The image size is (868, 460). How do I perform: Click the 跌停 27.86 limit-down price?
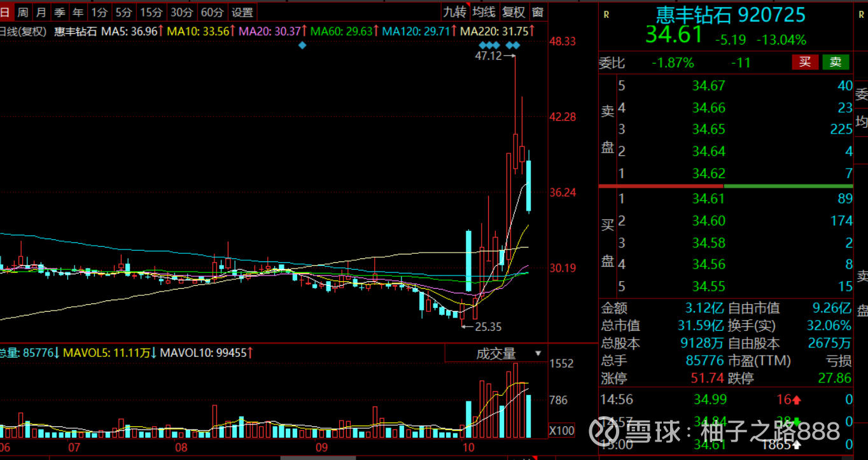[836, 379]
